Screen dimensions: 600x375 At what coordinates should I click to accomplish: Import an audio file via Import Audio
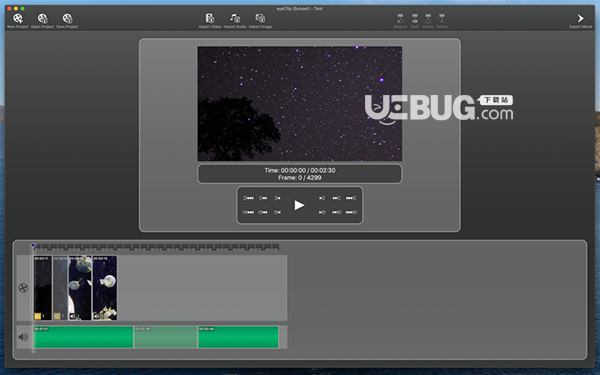[x=235, y=18]
